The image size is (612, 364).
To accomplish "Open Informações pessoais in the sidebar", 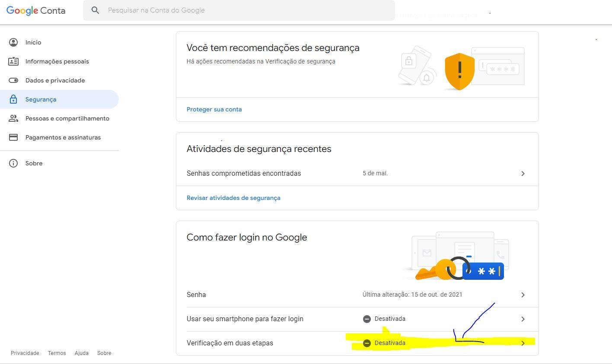I will (x=59, y=61).
